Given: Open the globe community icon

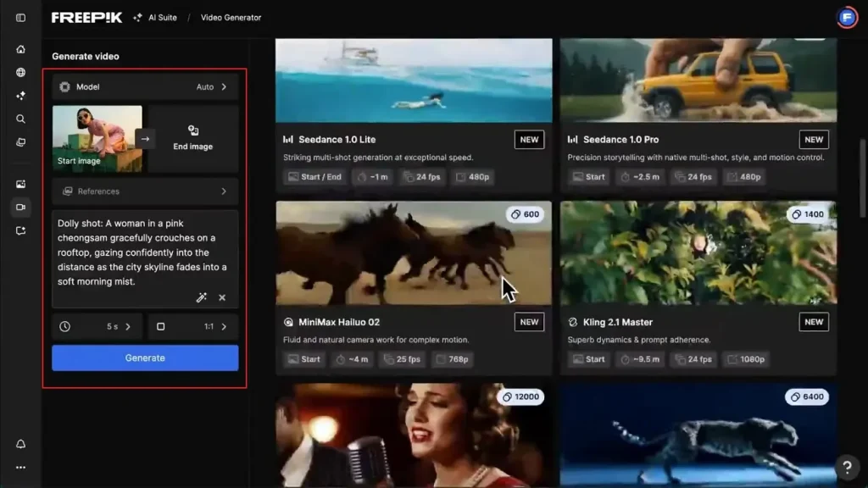Looking at the screenshot, I should pyautogui.click(x=20, y=73).
